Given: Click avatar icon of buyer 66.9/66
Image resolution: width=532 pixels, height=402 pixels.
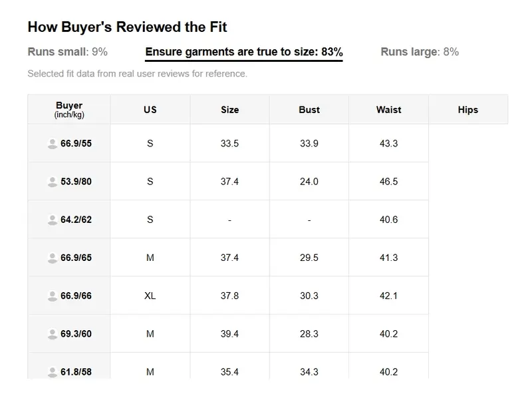Looking at the screenshot, I should click(x=53, y=296).
